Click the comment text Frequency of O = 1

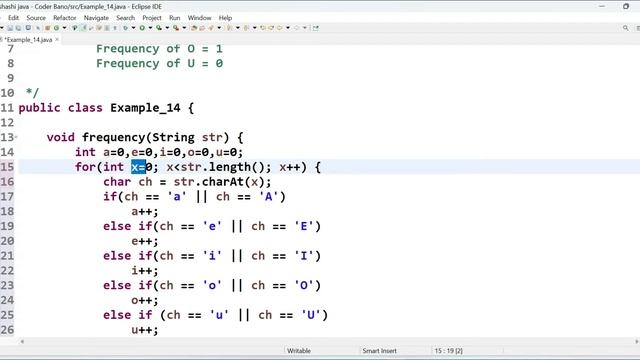click(x=160, y=49)
